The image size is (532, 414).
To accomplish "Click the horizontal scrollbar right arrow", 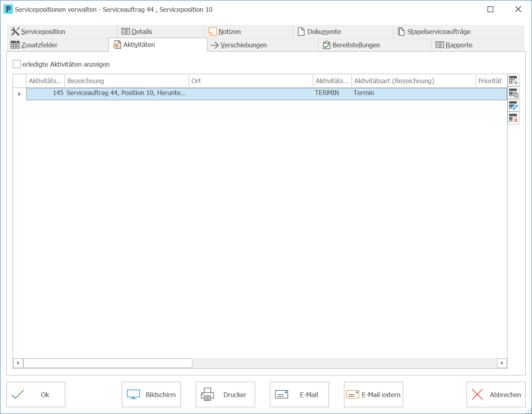I will 502,363.
